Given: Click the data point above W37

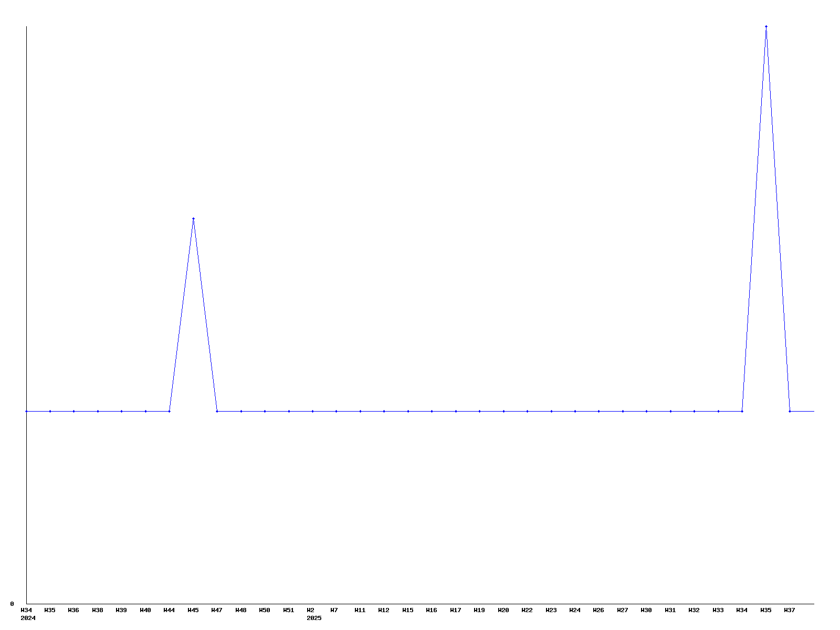Looking at the screenshot, I should tap(790, 411).
